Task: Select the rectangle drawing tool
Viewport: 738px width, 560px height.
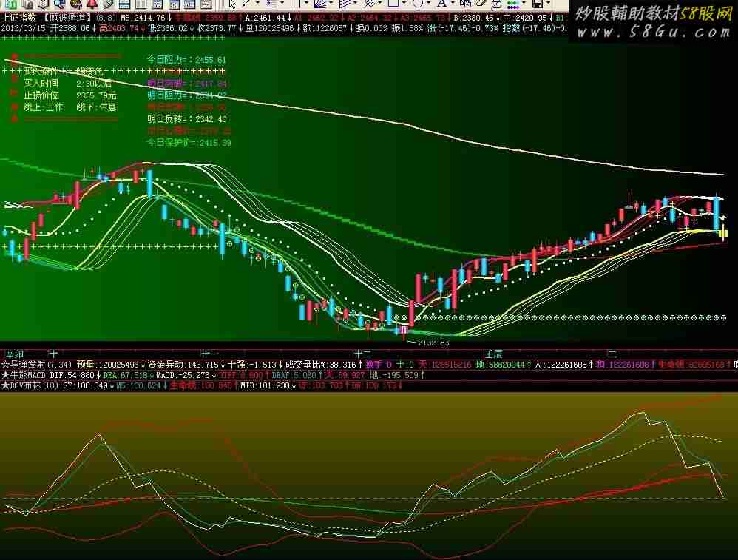Action: pos(393,3)
